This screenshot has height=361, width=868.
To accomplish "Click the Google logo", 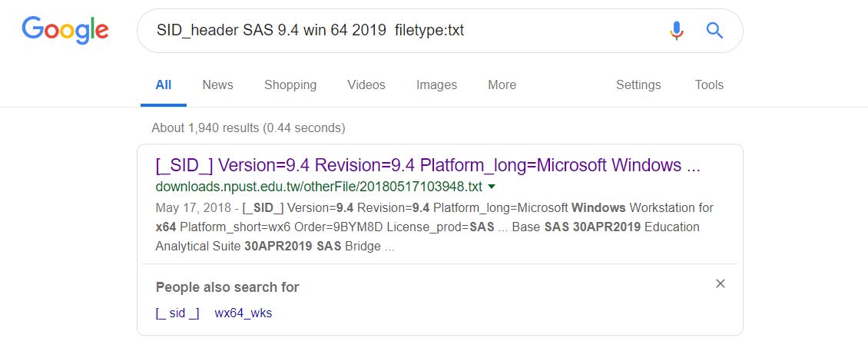I will (65, 31).
